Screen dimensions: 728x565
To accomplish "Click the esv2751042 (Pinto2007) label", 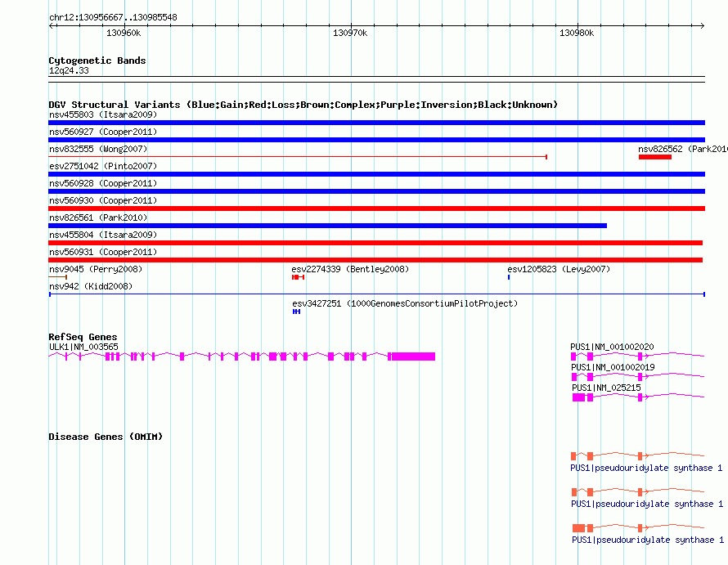I will [x=103, y=166].
